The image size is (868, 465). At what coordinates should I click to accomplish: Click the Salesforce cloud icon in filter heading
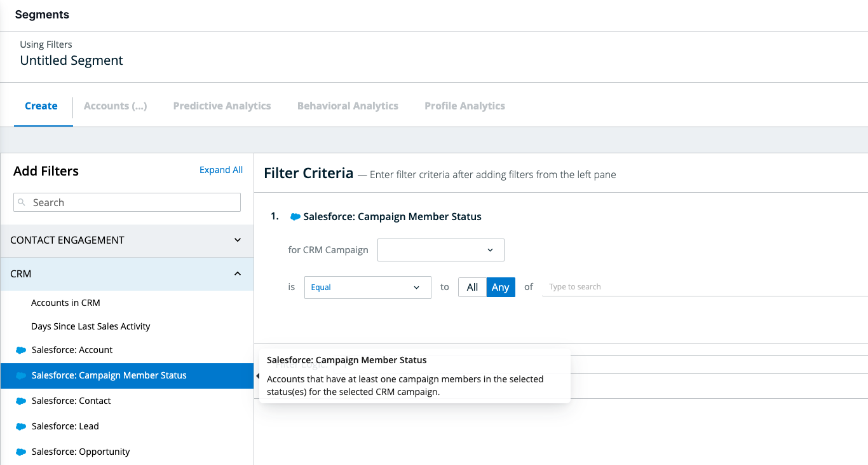click(295, 217)
